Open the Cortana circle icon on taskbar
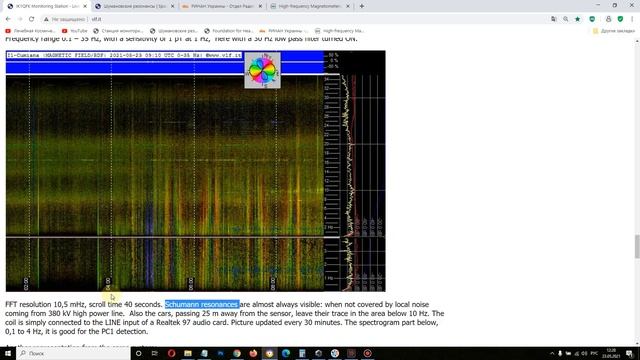 click(138, 353)
